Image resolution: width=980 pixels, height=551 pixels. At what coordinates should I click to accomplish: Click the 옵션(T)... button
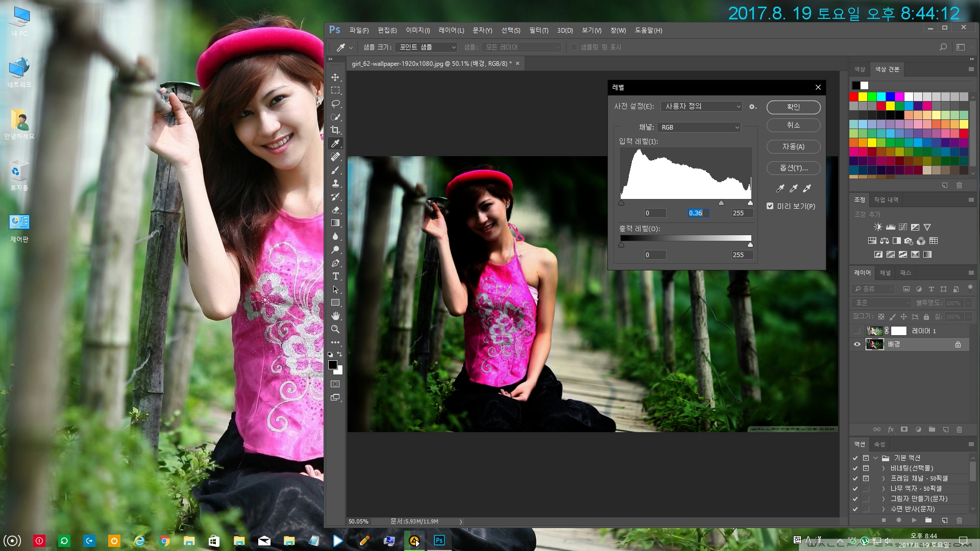point(793,168)
